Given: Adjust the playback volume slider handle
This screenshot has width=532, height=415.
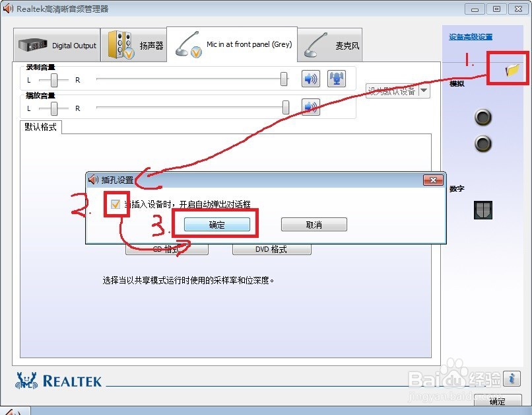Looking at the screenshot, I should 286,107.
